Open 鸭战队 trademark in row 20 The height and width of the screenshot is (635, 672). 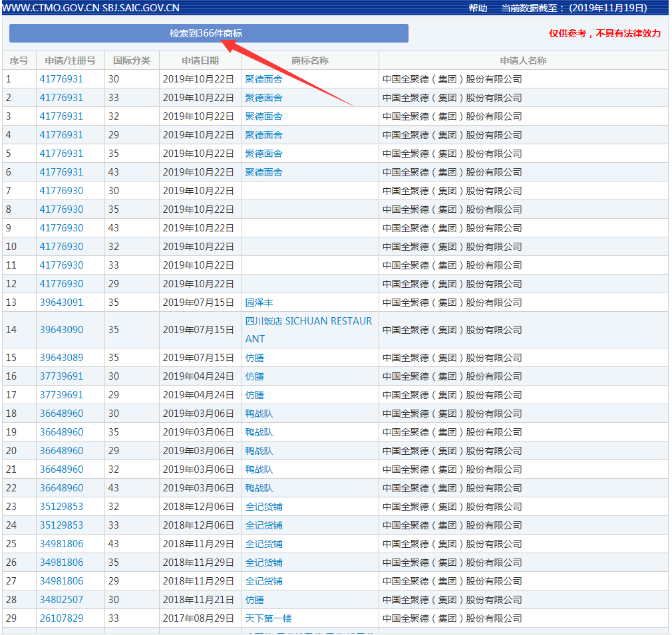pos(259,451)
